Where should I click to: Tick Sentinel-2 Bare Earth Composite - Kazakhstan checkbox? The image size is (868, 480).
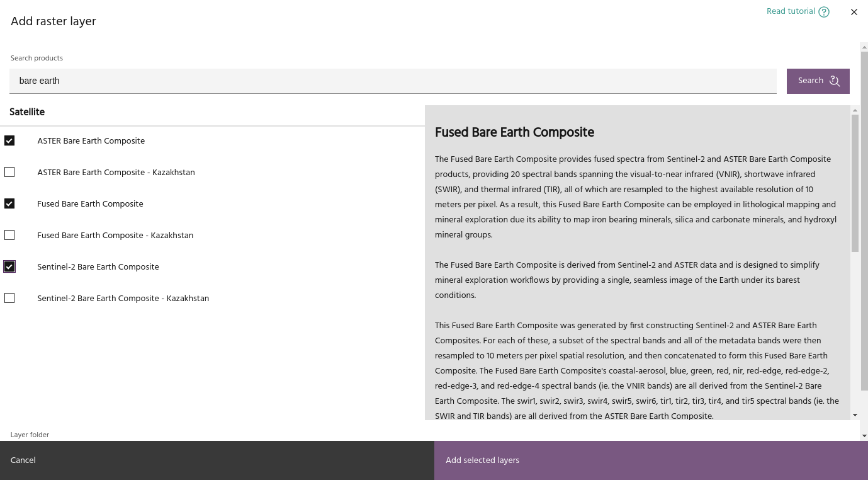(x=9, y=298)
